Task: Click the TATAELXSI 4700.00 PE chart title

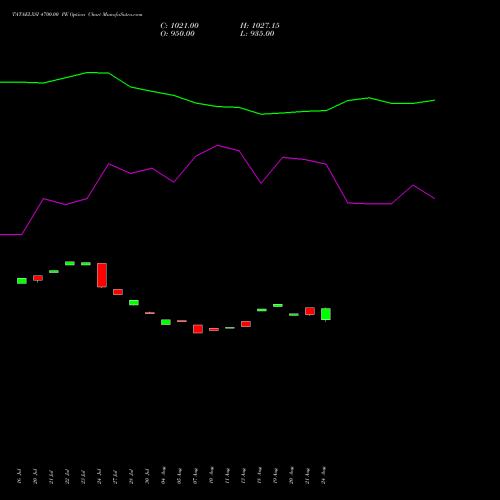Action: [x=77, y=14]
